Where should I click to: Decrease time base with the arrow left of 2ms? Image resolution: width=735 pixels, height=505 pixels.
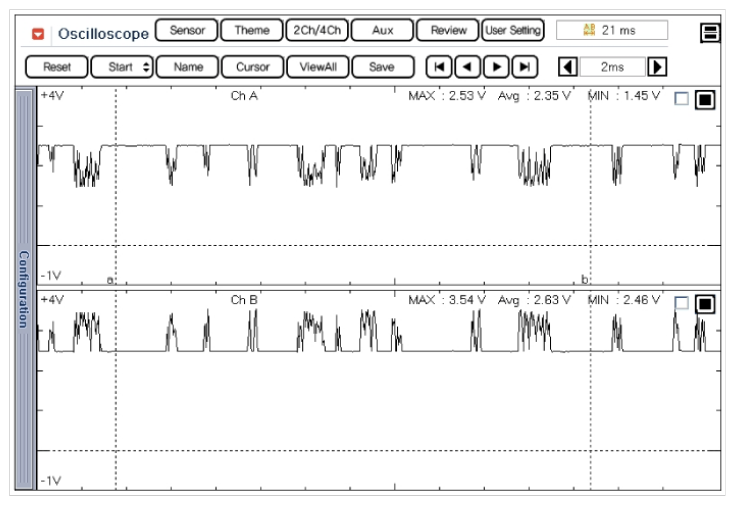tap(568, 67)
